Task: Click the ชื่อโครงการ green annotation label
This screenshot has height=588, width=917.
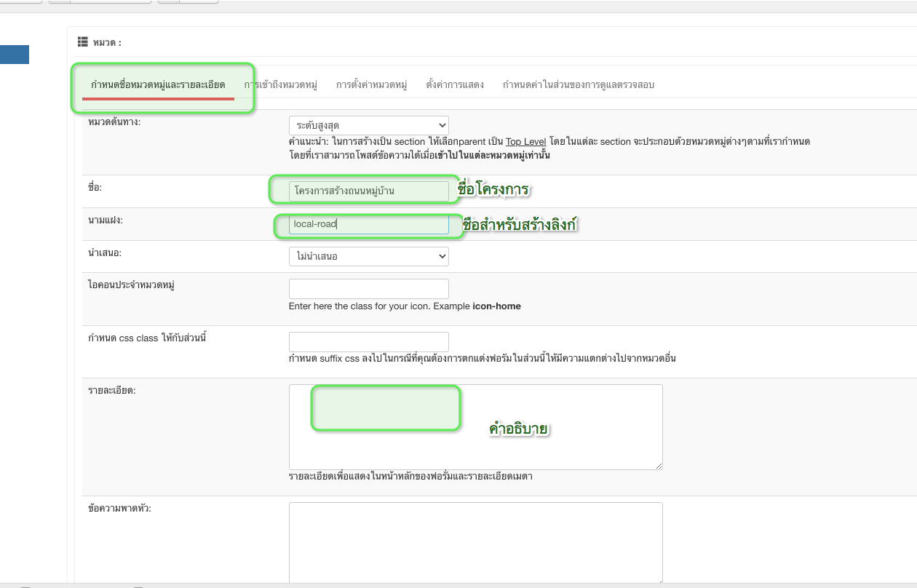Action: [x=493, y=191]
